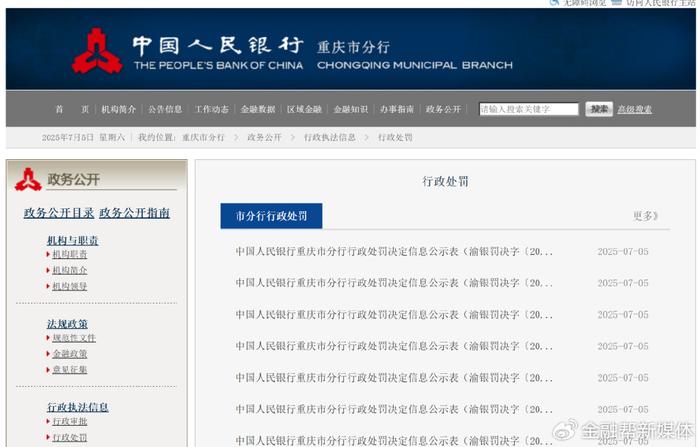
Task: Go to 区域金融 in the navigation bar
Action: [x=304, y=109]
